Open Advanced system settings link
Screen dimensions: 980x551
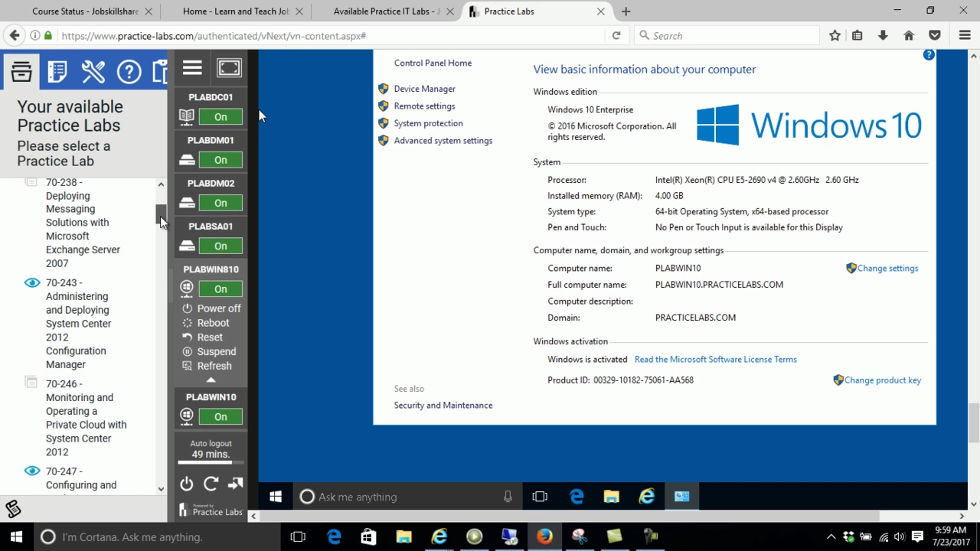[443, 141]
